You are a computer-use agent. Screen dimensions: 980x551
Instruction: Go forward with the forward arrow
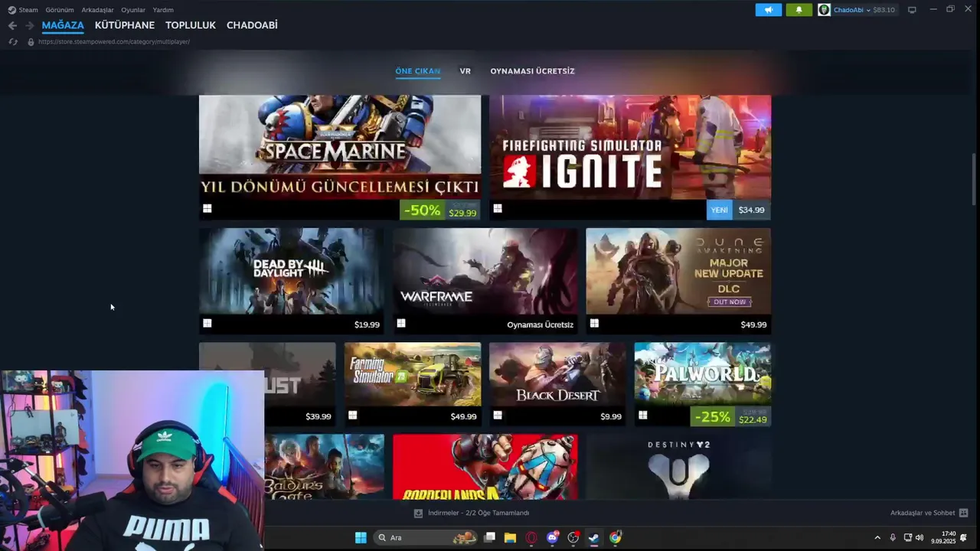(x=29, y=25)
